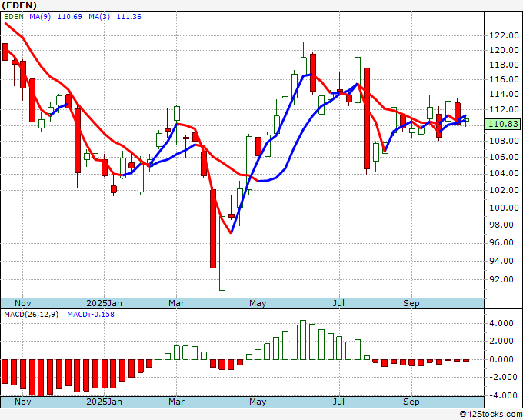The width and height of the screenshot is (523, 420).
Task: Click the MACD:-0.158 value readout
Action: point(91,315)
